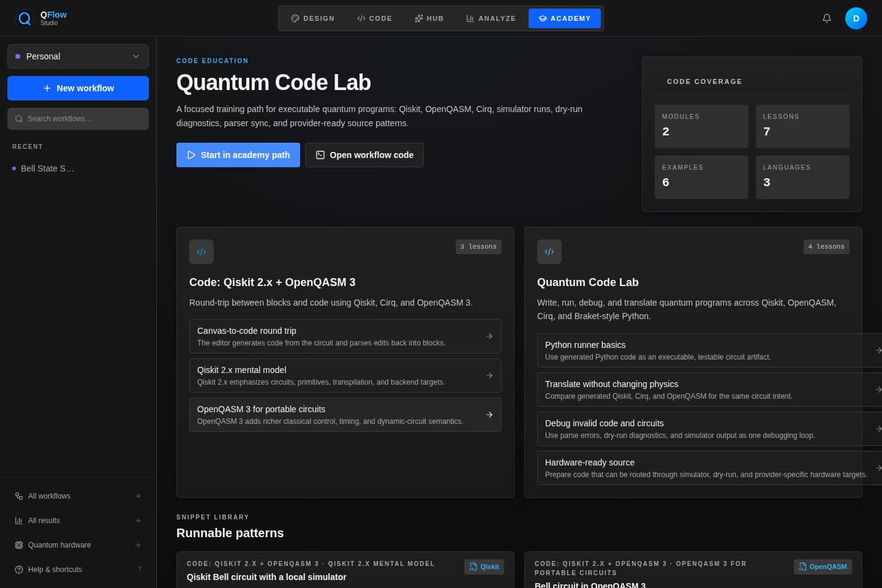This screenshot has height=588, width=882.
Task: Click the Lessons 7 stat tile
Action: coord(802,126)
